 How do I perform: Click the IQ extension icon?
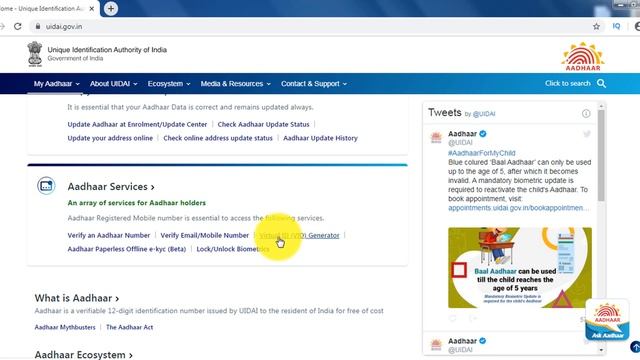pos(616,26)
